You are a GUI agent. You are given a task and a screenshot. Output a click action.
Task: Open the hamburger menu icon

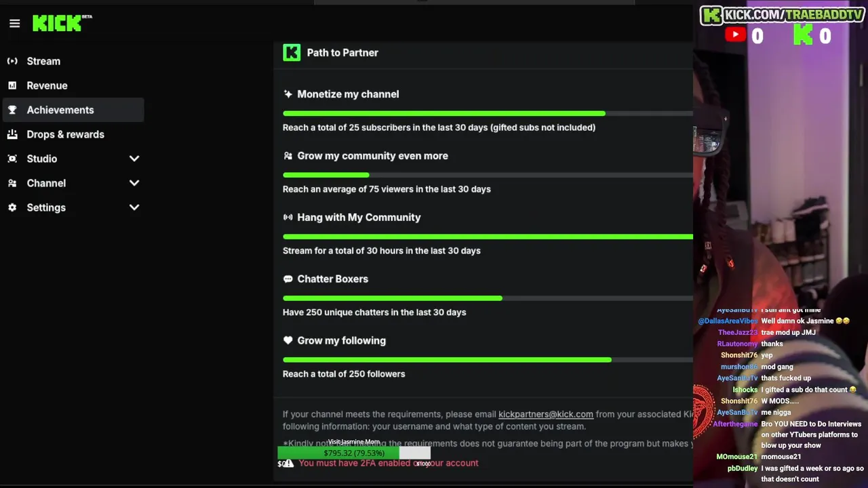15,24
